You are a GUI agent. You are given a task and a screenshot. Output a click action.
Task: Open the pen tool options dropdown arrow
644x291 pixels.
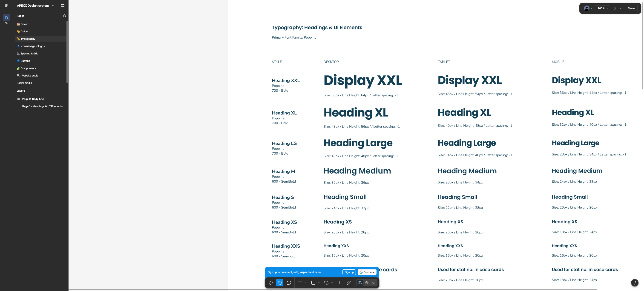(x=332, y=283)
